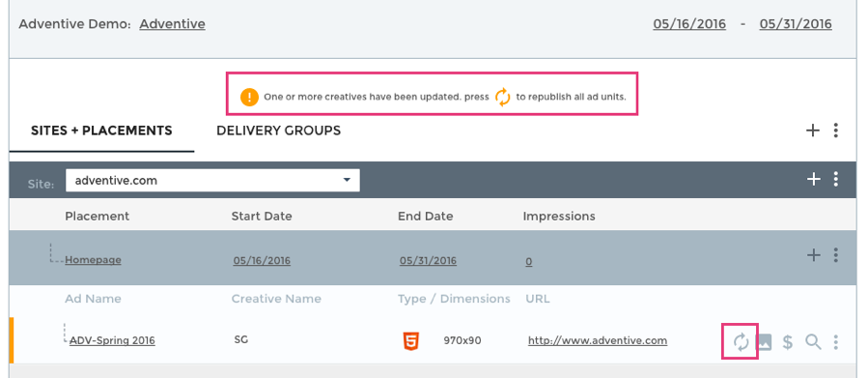Open three-dot menu in the Site bar
Viewport: 868px width, 378px height.
click(836, 179)
